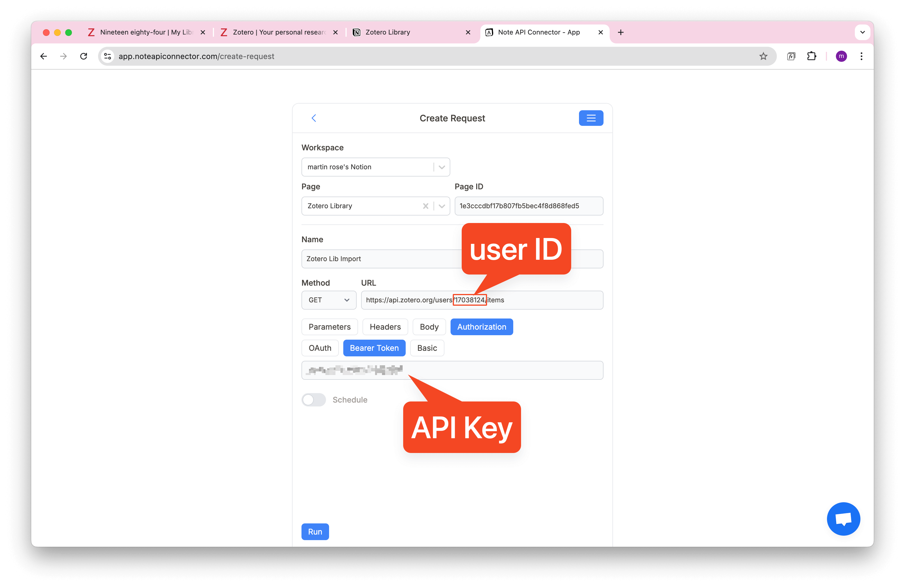
Task: Click the URL input field
Action: 482,300
